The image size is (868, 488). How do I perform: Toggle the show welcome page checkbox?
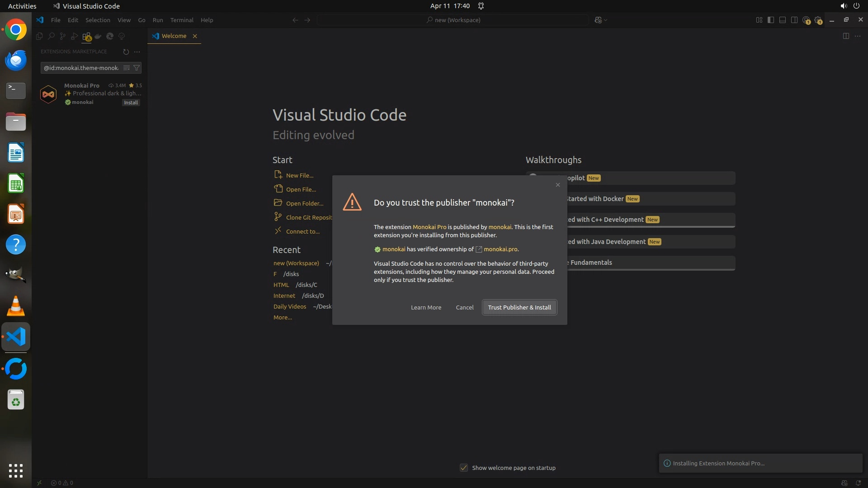464,468
